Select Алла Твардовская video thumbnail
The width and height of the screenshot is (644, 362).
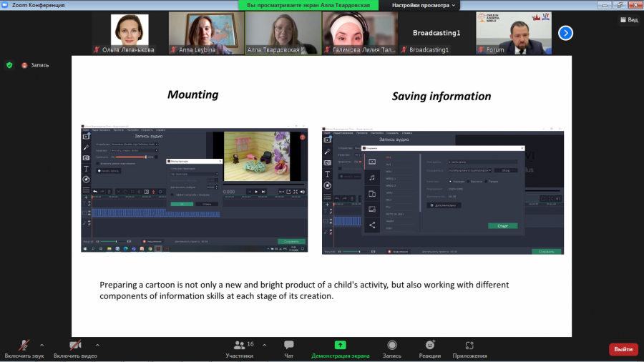point(283,33)
